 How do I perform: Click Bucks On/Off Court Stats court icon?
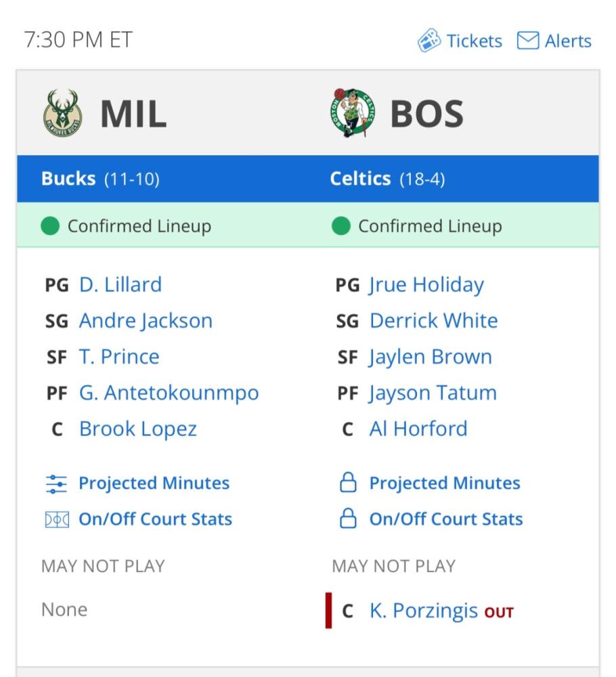[x=56, y=519]
